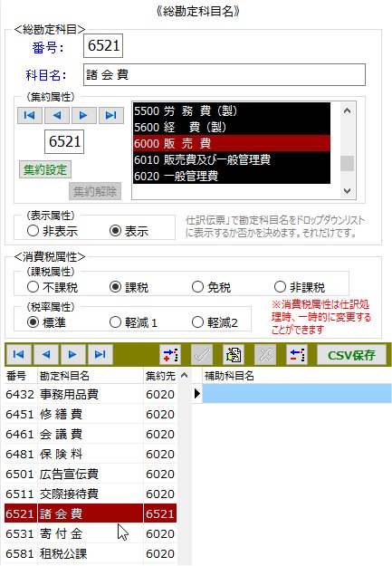Go to first item in 集約属性 navigator
Screen dimensions: 392x566
click(30, 116)
